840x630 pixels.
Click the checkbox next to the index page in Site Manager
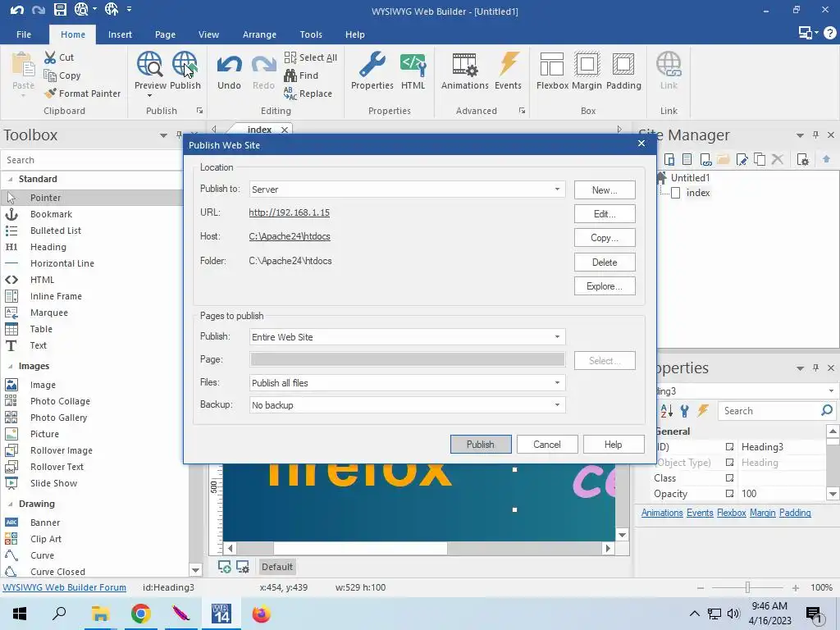676,193
